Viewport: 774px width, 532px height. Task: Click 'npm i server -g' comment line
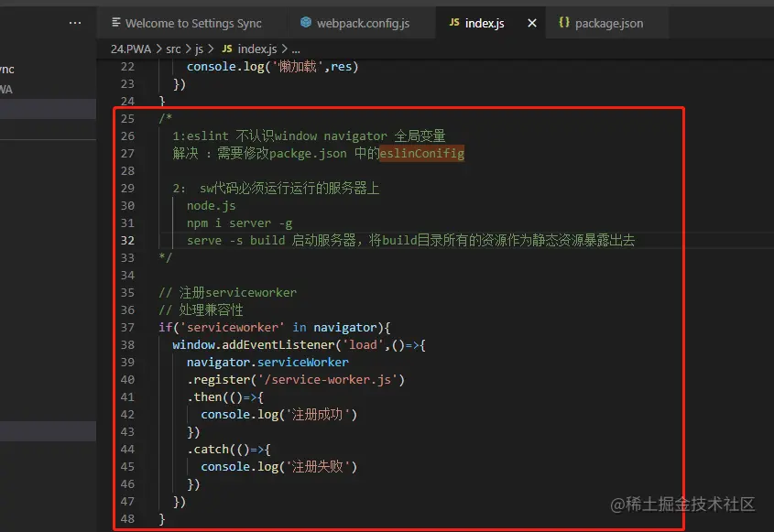[x=239, y=223]
